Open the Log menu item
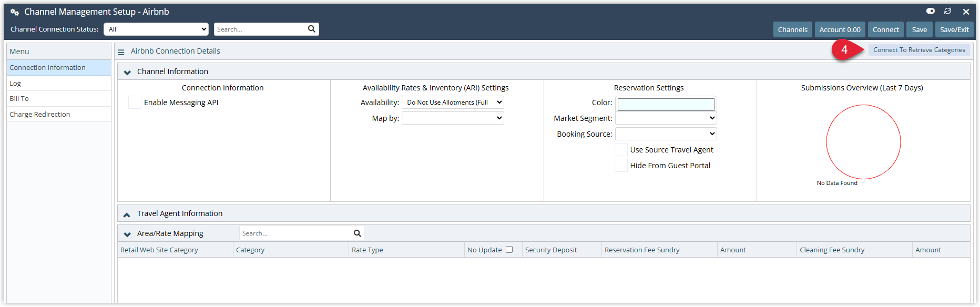 [59, 83]
